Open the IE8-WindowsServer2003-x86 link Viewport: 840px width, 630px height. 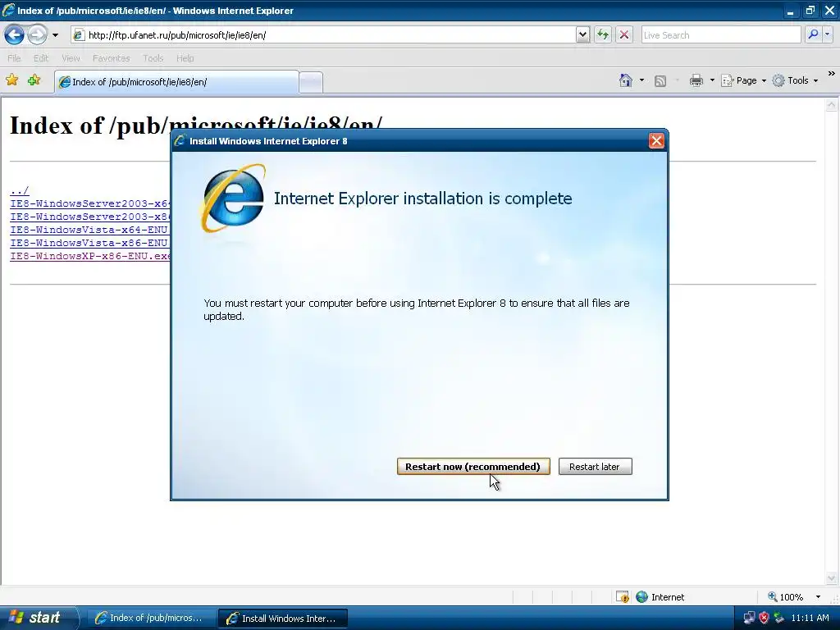[x=90, y=217]
